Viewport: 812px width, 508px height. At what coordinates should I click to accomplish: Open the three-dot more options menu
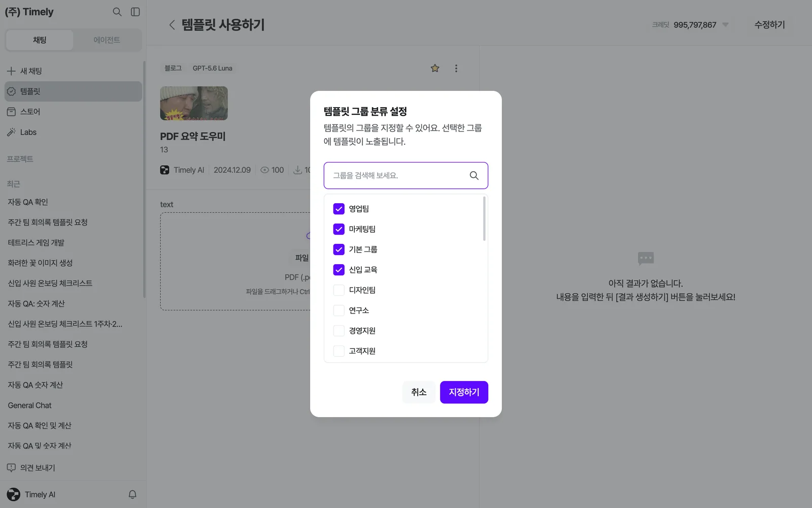click(x=456, y=68)
